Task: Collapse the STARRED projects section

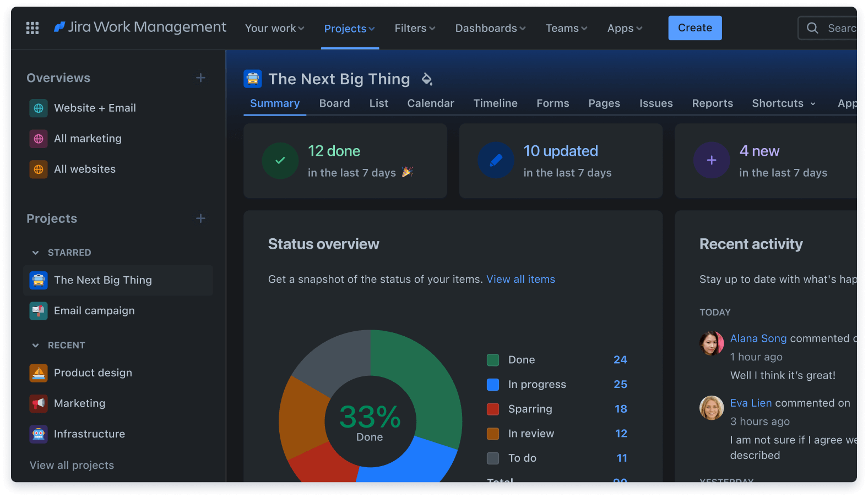Action: [x=36, y=253]
